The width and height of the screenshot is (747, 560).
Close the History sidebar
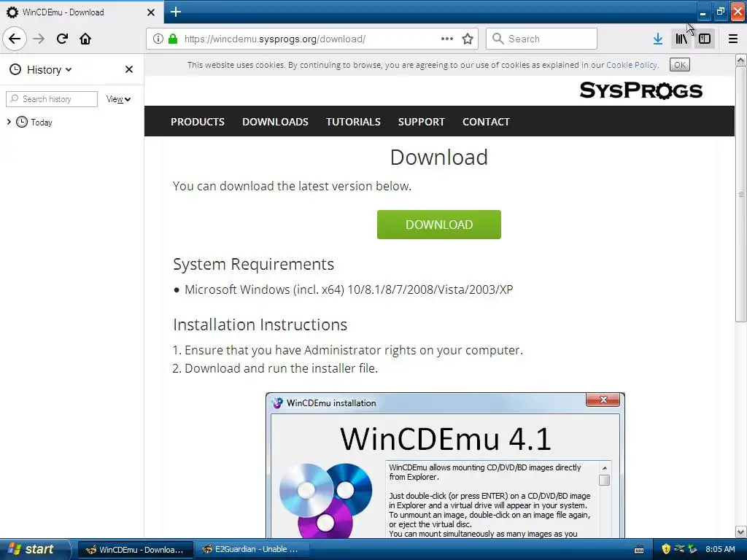[x=128, y=69]
